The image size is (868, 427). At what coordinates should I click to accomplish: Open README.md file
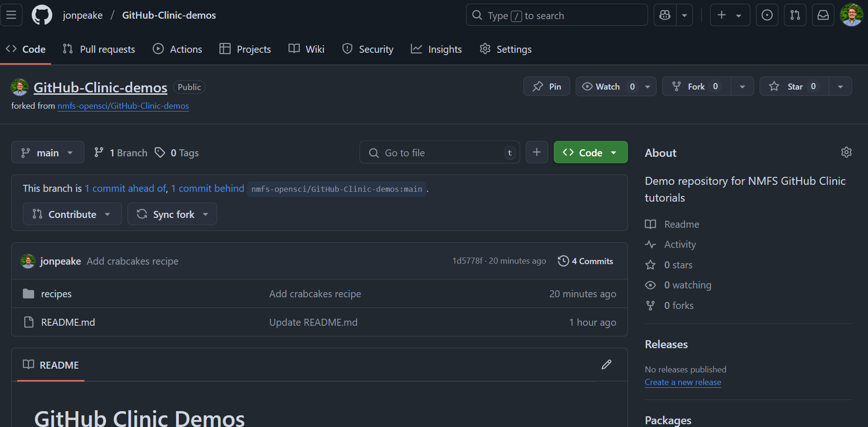click(68, 322)
